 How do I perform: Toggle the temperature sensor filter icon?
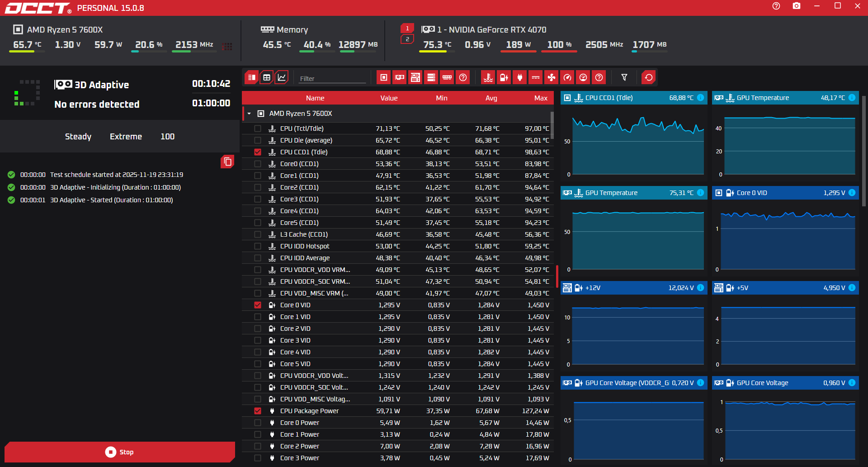point(488,77)
